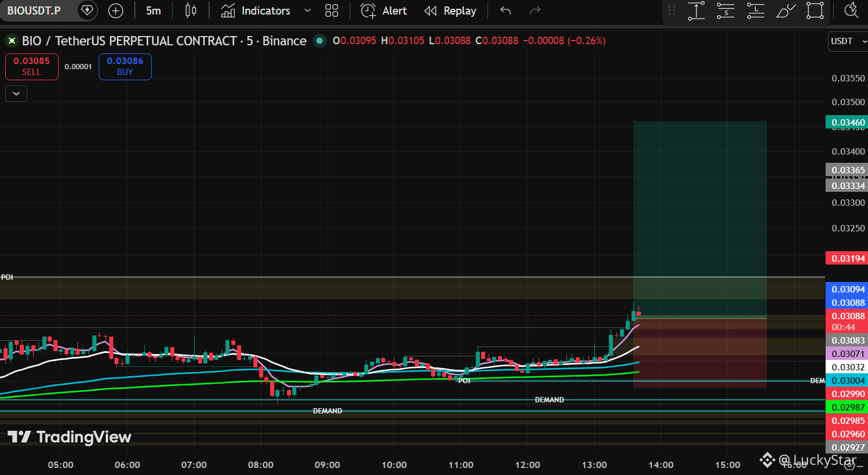
Task: Click the 0.03334 gray price label
Action: (x=847, y=185)
